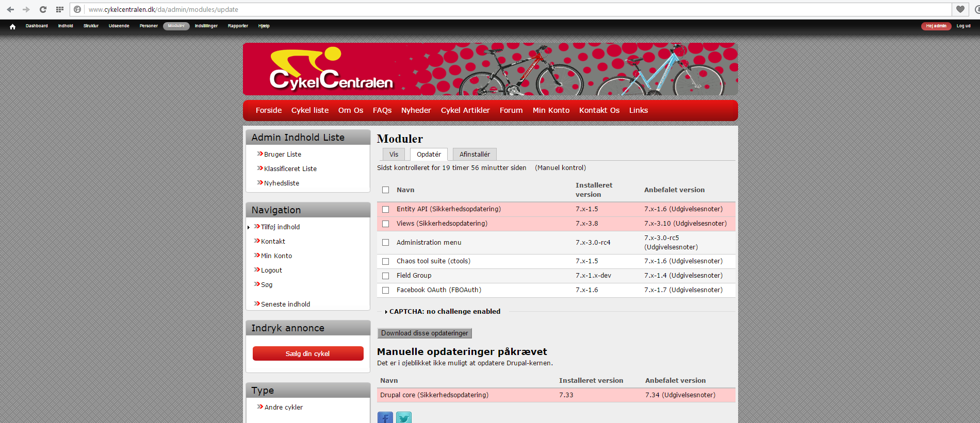
Task: Click Download disse opdateringer button
Action: click(424, 333)
